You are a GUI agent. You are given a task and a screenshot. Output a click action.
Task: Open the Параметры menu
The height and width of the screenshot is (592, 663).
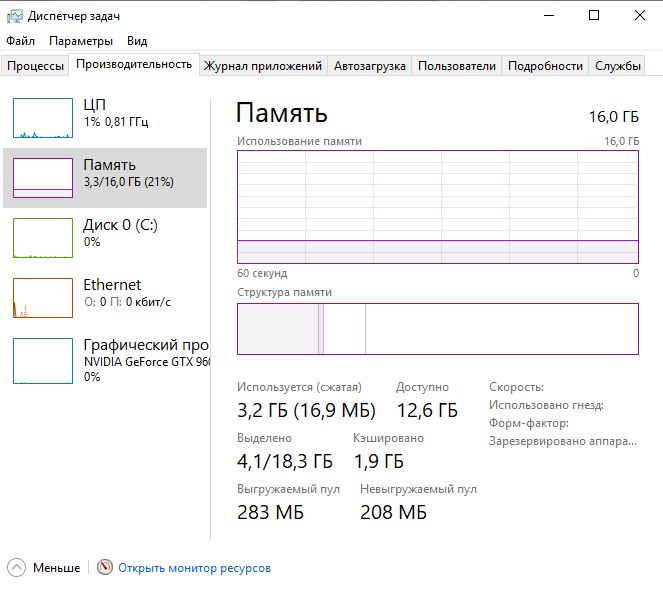(x=81, y=41)
